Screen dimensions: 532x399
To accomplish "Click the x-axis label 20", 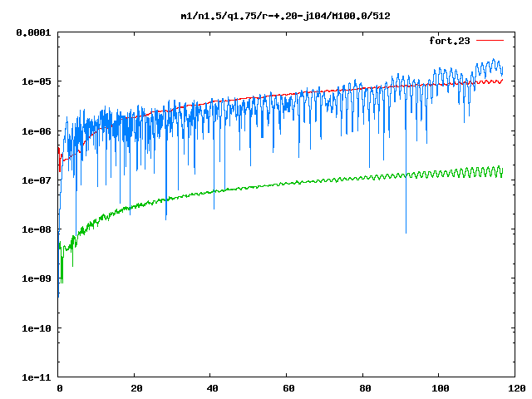I will tap(136, 388).
